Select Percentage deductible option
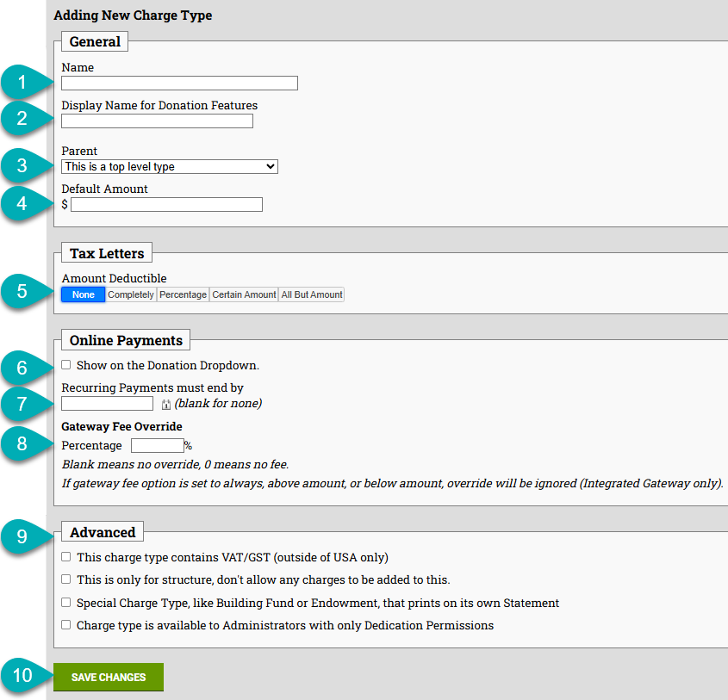 click(184, 294)
